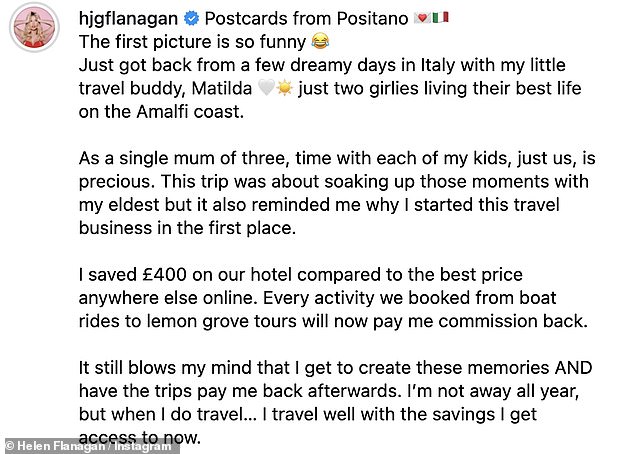This screenshot has width=634, height=454.
Task: Click the text 'The first picture is so funny'
Action: 192,42
